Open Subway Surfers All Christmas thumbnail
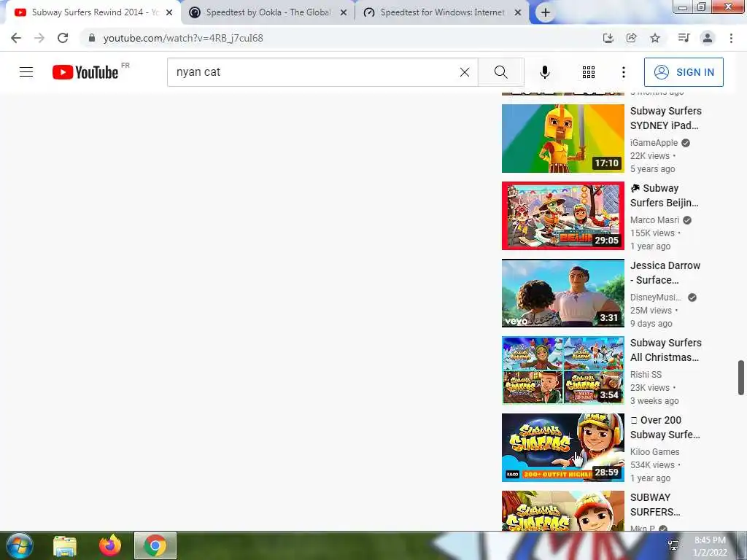This screenshot has width=747, height=560. [x=562, y=370]
